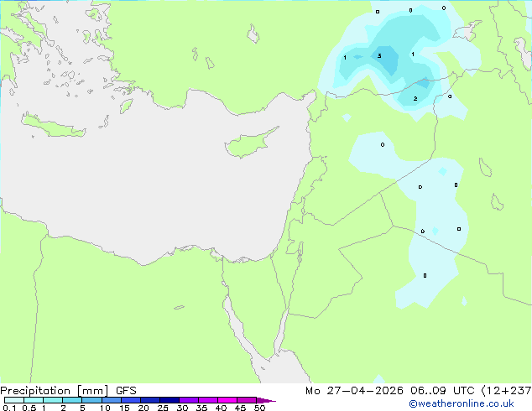Click the 30–35 mm legend swatch

point(188,400)
